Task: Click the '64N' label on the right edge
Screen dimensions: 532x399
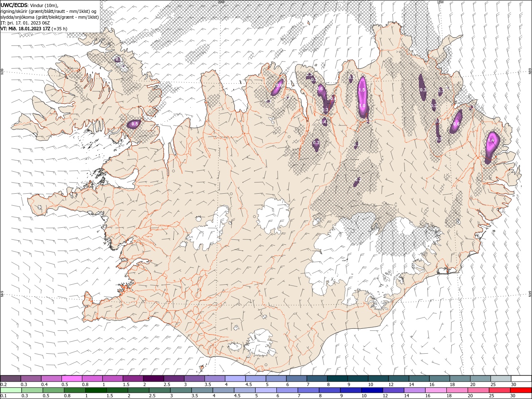Action: [x=530, y=294]
